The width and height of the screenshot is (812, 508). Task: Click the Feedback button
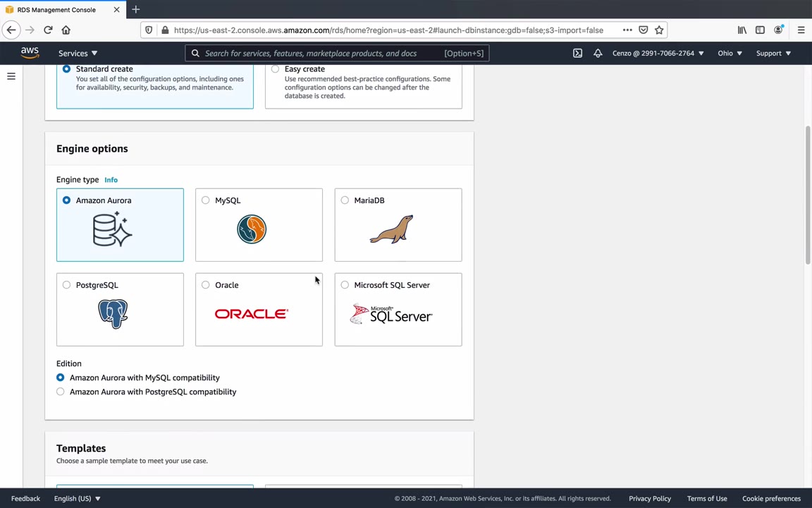[25, 498]
